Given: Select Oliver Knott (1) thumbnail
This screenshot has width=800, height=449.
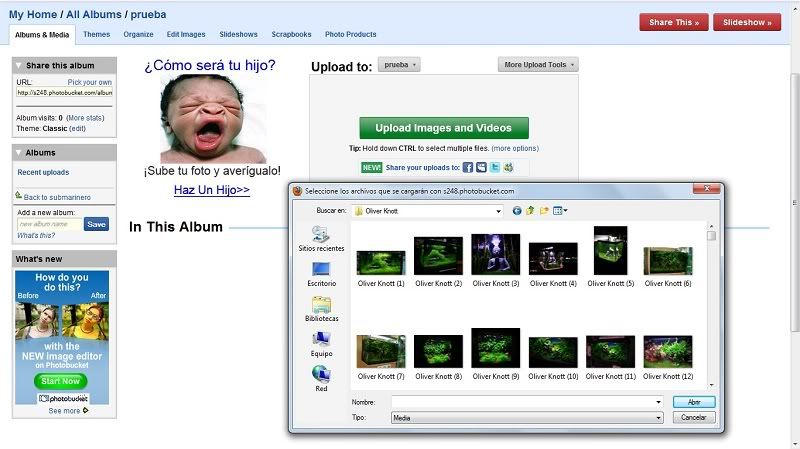Looking at the screenshot, I should pyautogui.click(x=381, y=263).
